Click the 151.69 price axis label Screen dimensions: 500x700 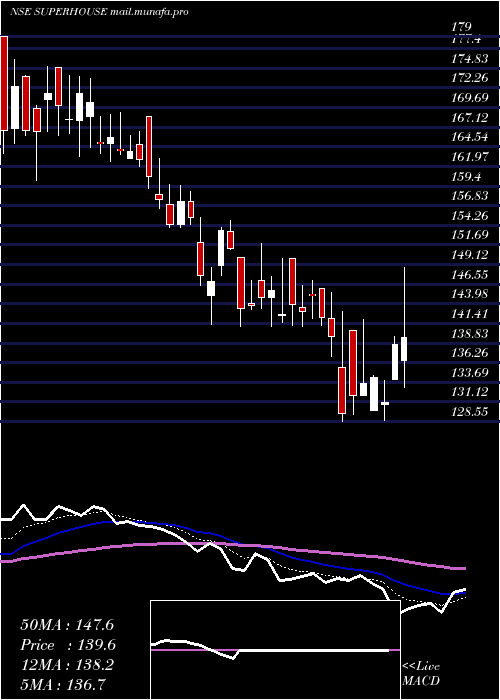(471, 235)
